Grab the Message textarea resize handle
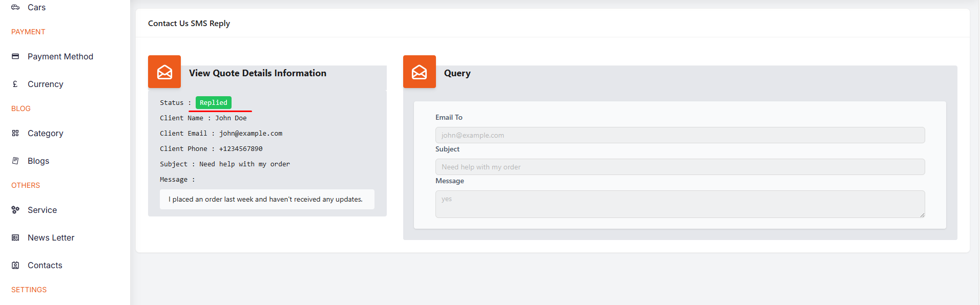The width and height of the screenshot is (980, 305). coord(922,215)
